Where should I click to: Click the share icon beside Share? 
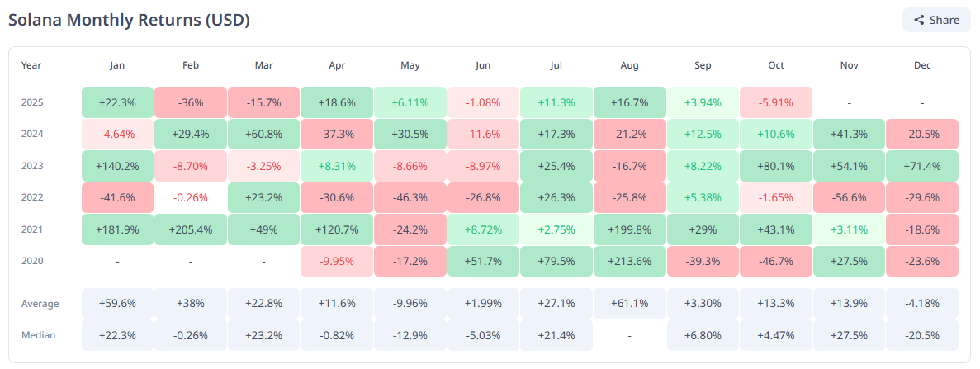[x=918, y=20]
